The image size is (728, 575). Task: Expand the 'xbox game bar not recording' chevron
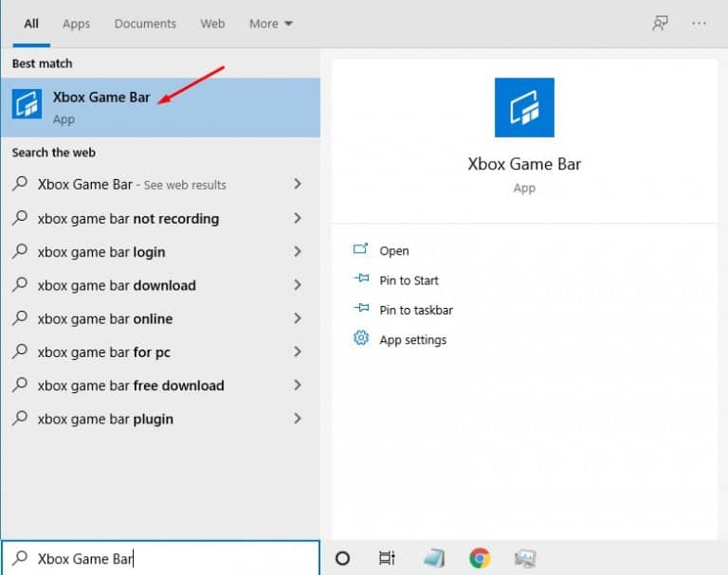[x=298, y=218]
